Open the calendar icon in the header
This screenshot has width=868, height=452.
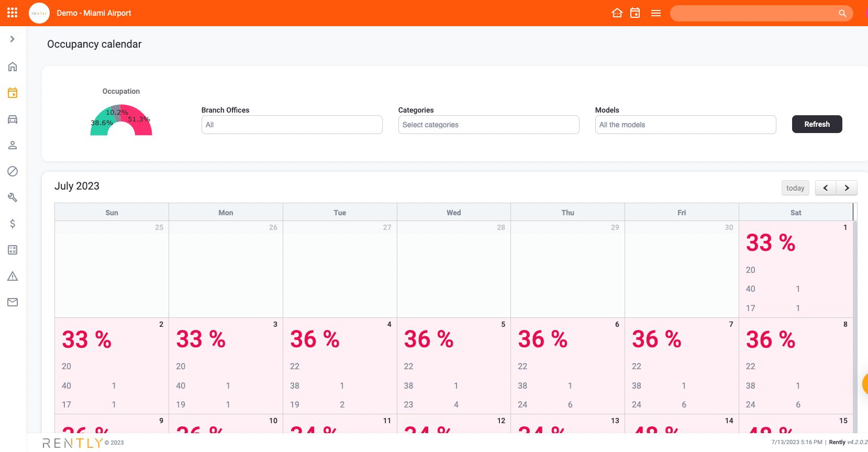[x=635, y=13]
